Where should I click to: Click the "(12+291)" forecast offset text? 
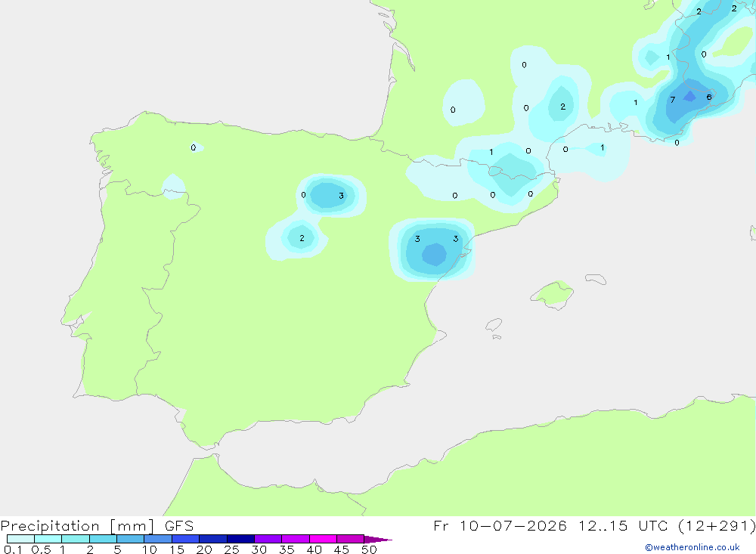[717, 526]
